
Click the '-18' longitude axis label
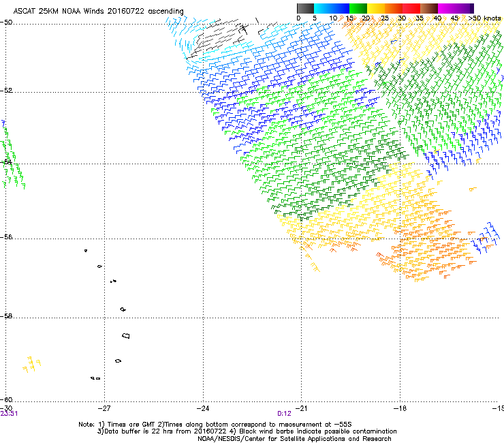pyautogui.click(x=400, y=408)
